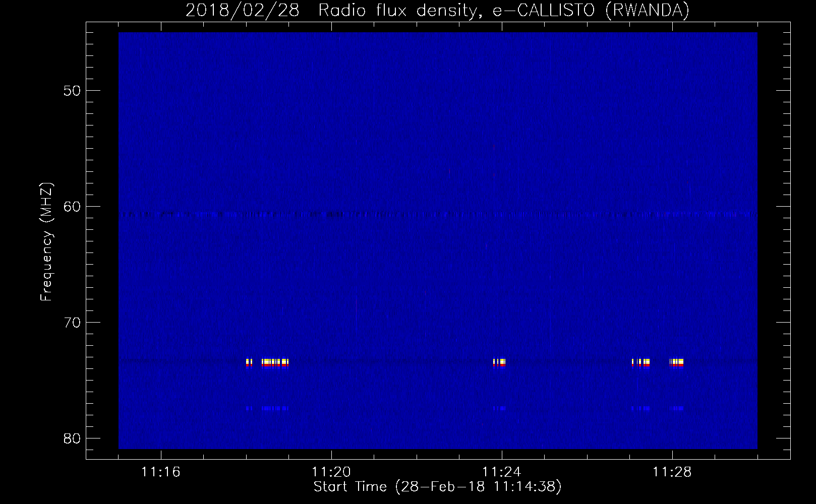The image size is (816, 504).
Task: Pick the 11:28 time tick label
Action: point(672,472)
